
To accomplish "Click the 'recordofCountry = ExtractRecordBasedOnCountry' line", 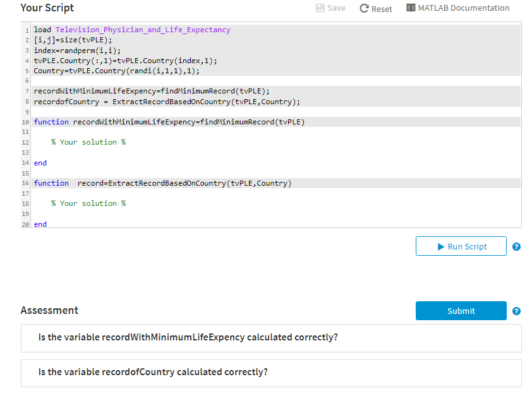I will (x=167, y=102).
